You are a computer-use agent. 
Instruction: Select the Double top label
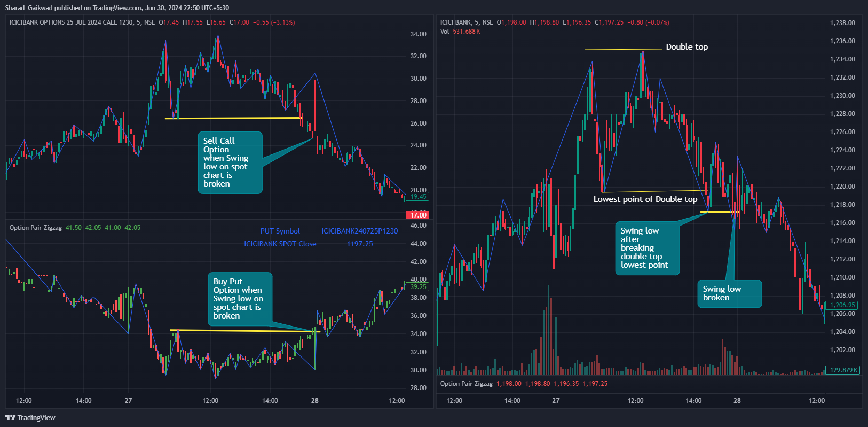pyautogui.click(x=686, y=47)
